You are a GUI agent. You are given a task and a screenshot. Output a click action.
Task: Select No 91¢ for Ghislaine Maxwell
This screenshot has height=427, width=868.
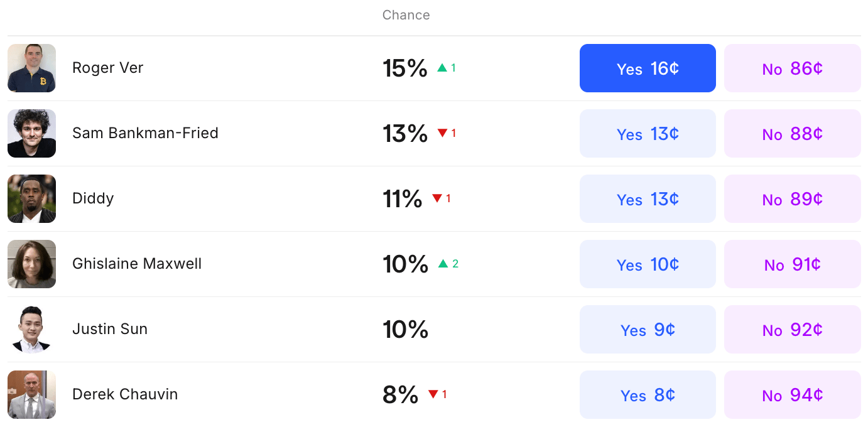(792, 264)
